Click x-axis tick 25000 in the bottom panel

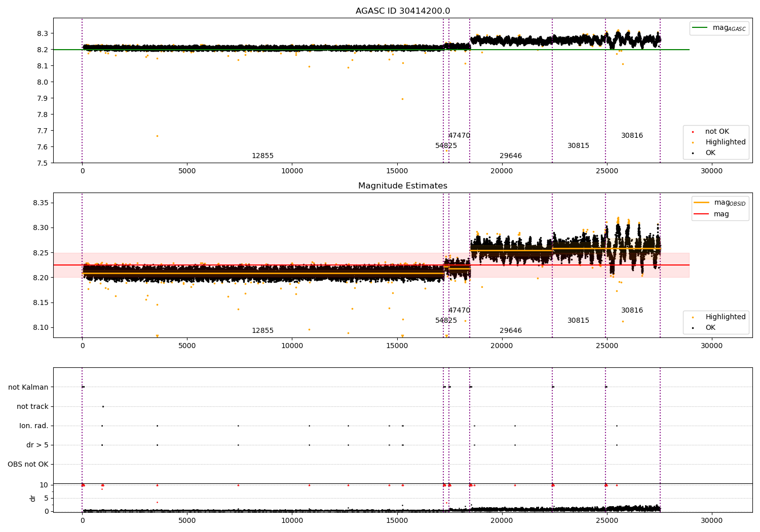tap(606, 520)
